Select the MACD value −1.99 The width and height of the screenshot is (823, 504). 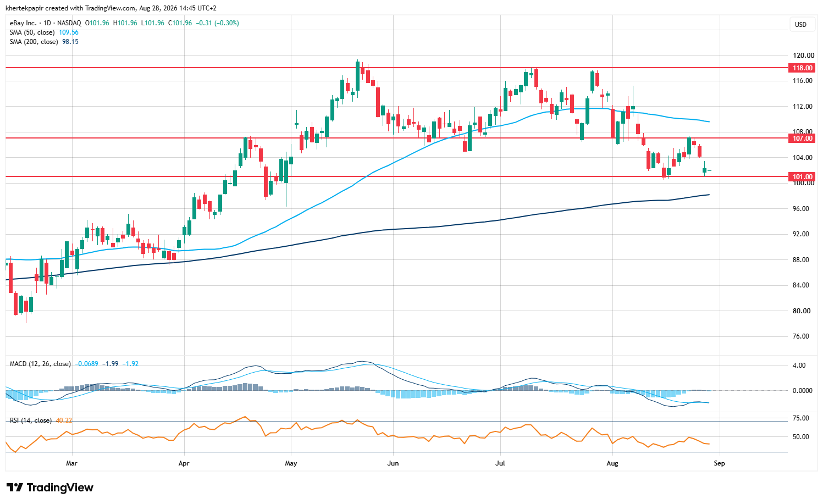point(111,364)
